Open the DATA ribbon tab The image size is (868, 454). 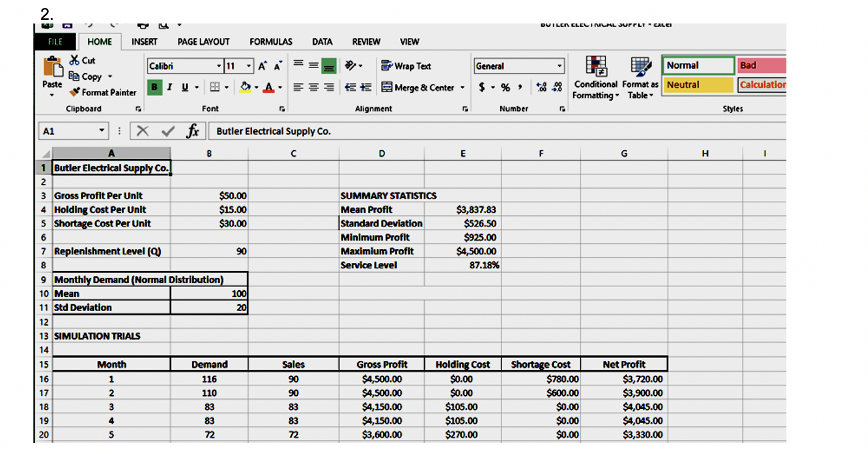(x=322, y=41)
